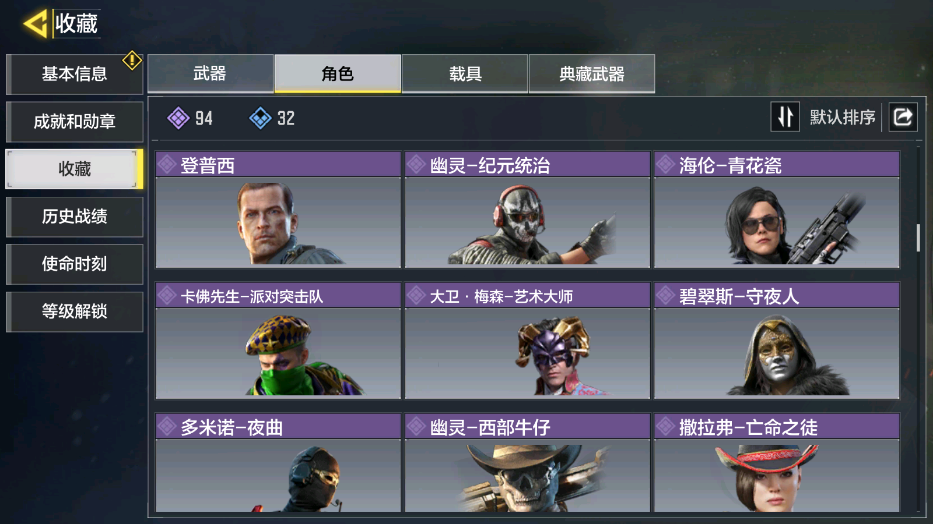Image resolution: width=933 pixels, height=524 pixels.
Task: Open 成就和勋章 in the sidebar
Action: (74, 121)
